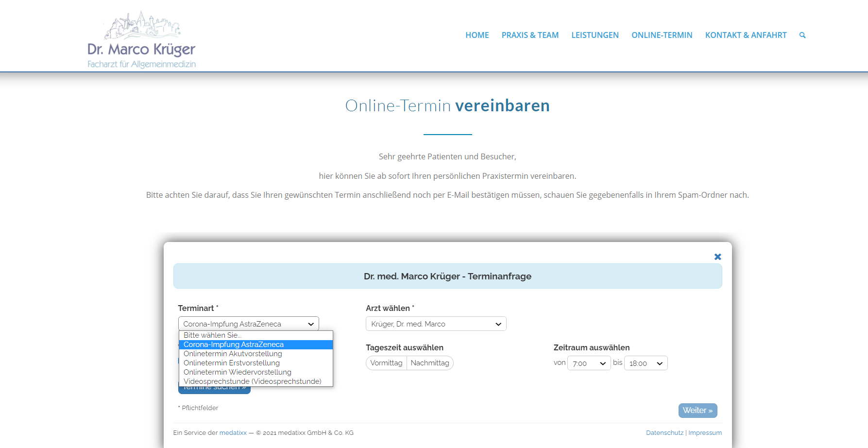This screenshot has height=448, width=868.
Task: Expand the 'von' 7:00 time dropdown
Action: pos(589,363)
